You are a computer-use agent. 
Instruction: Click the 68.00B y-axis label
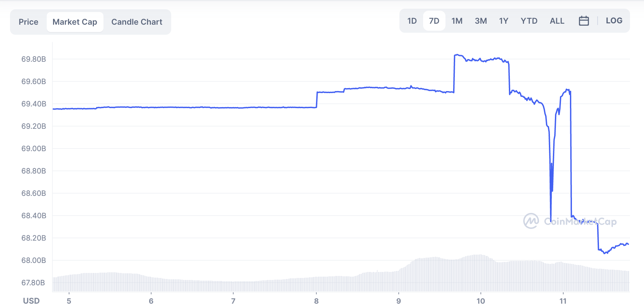[x=34, y=260]
